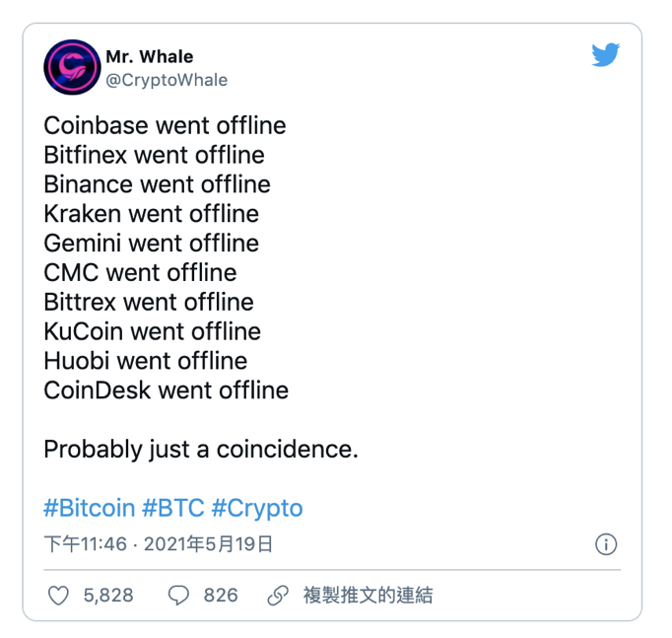The width and height of the screenshot is (672, 638).
Task: Click the tweet timestamp 下午11:46
Action: [x=86, y=544]
